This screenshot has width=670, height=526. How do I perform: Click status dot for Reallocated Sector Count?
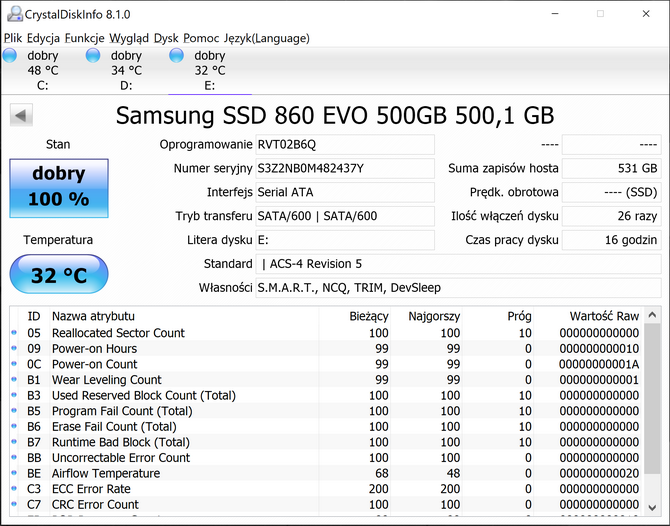coord(14,332)
